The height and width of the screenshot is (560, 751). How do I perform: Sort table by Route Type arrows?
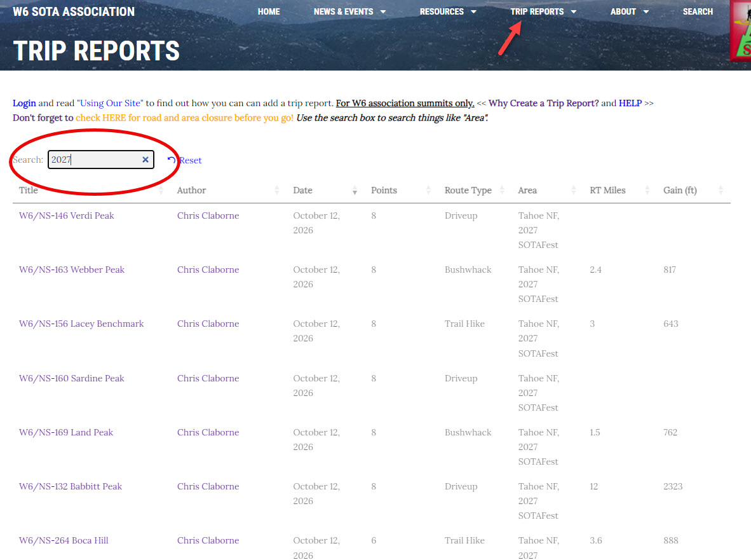(502, 191)
